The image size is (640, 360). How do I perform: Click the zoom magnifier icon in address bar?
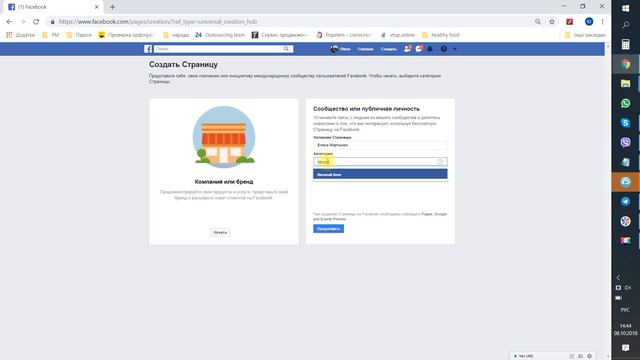coord(538,22)
